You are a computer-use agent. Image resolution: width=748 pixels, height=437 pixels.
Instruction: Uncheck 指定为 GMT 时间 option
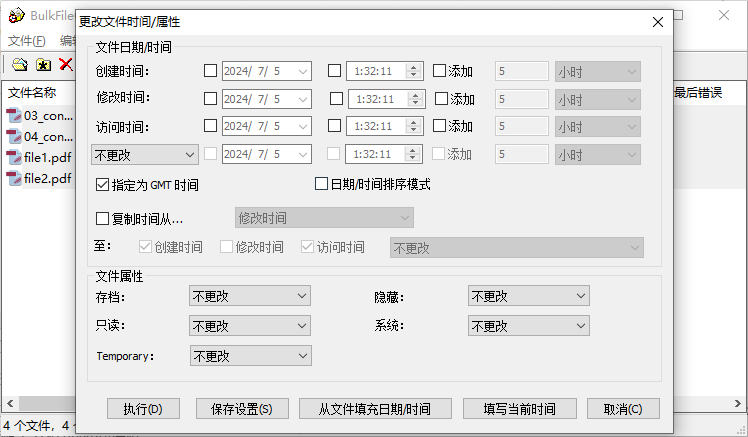[102, 185]
